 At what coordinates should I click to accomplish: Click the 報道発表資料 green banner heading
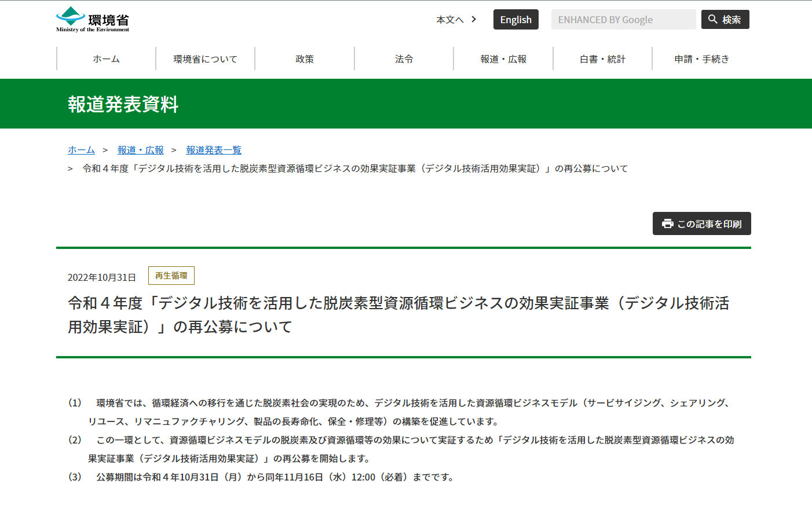point(123,104)
